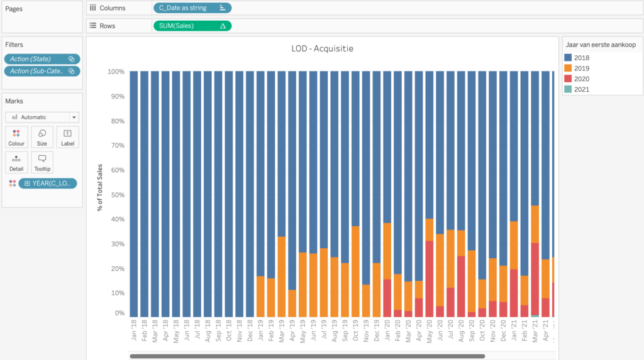Click the % of Total Sales axis label
This screenshot has width=644, height=360.
100,187
